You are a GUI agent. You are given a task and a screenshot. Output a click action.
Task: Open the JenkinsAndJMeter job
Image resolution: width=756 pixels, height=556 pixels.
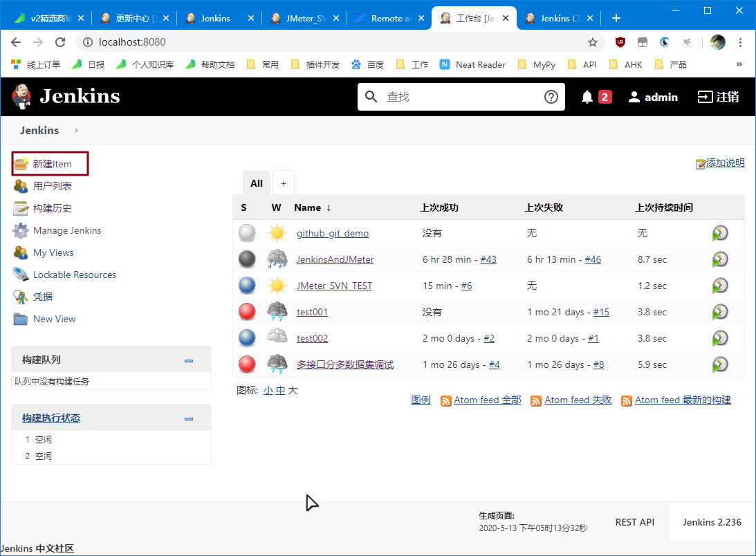(x=335, y=259)
